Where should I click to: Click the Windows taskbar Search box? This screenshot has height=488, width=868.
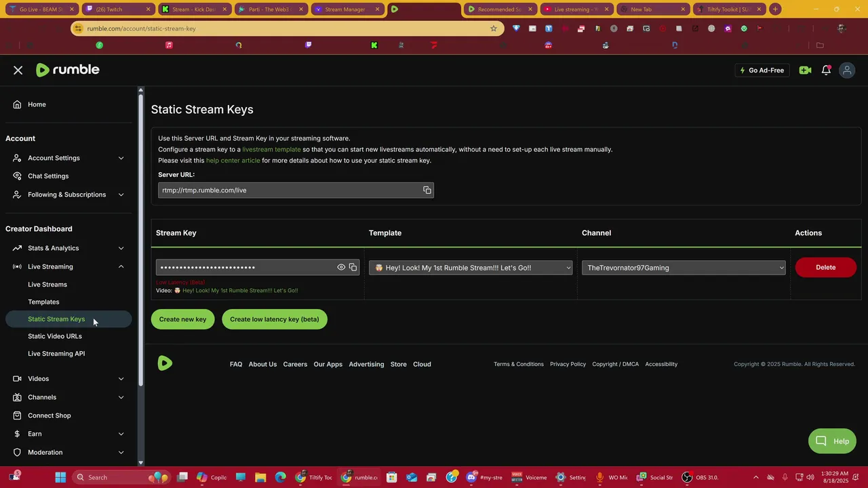[120, 477]
